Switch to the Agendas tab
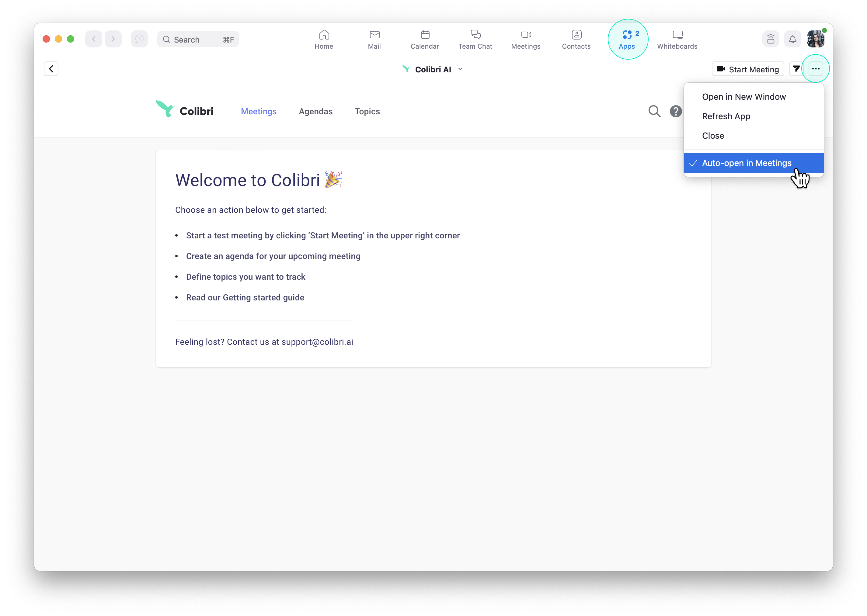 click(x=315, y=112)
